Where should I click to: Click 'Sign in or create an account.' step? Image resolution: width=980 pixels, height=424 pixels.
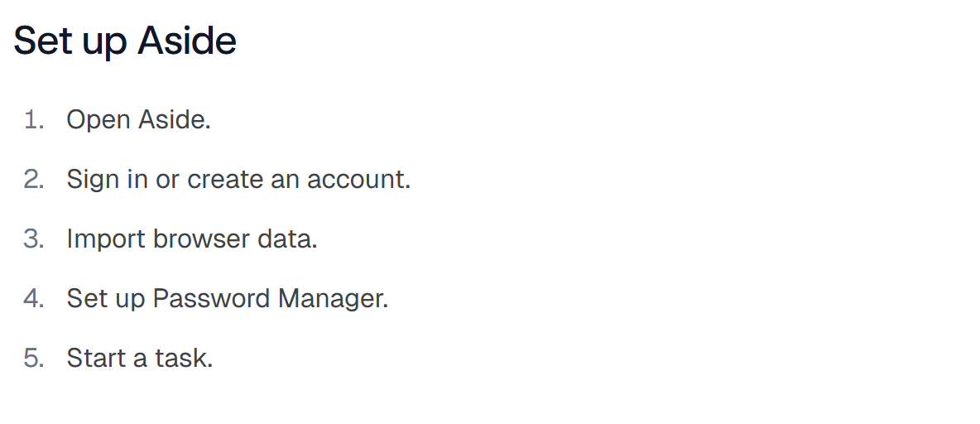[238, 180]
